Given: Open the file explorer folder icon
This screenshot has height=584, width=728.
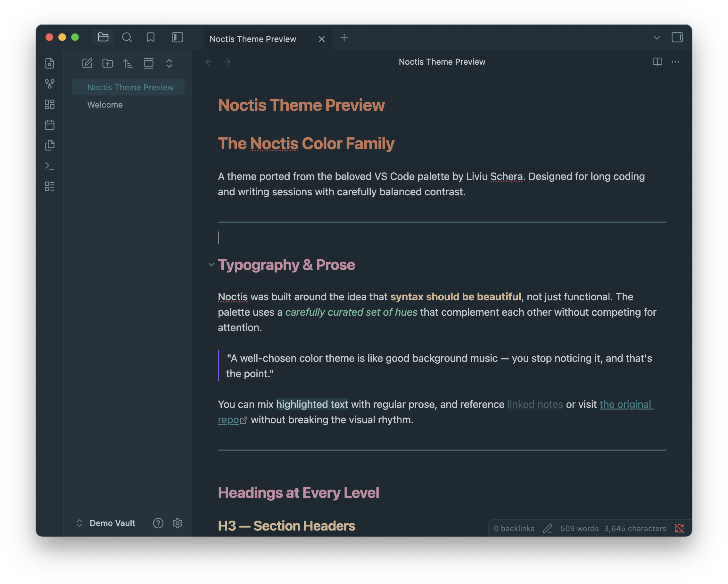Looking at the screenshot, I should [103, 37].
